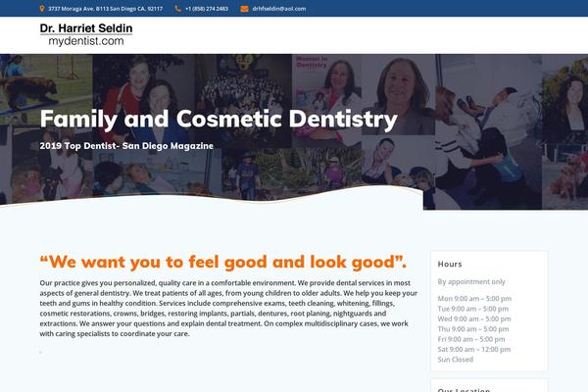Click the Family and Cosmetic Dentistry heading
This screenshot has height=392, width=588.
(219, 120)
